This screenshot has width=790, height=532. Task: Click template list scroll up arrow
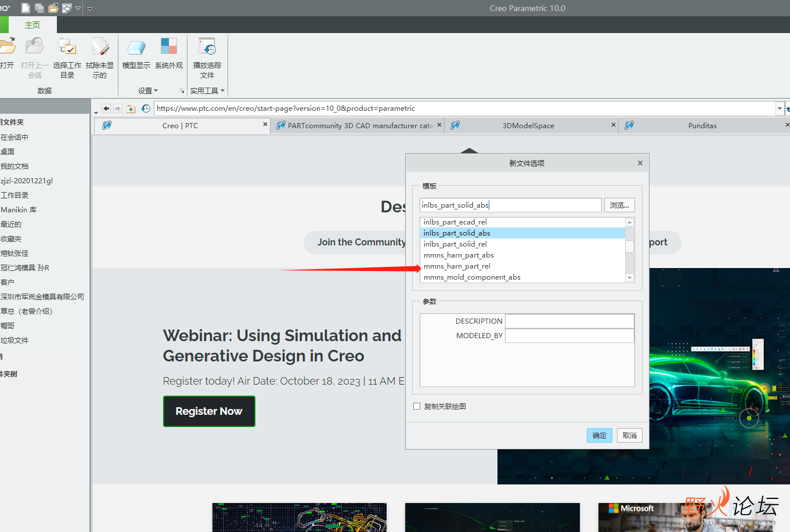pyautogui.click(x=630, y=222)
